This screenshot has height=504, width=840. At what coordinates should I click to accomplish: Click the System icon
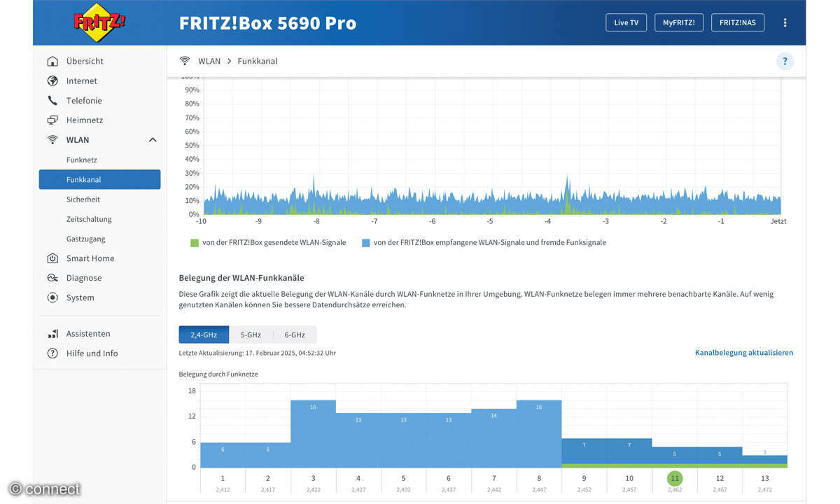click(x=52, y=297)
